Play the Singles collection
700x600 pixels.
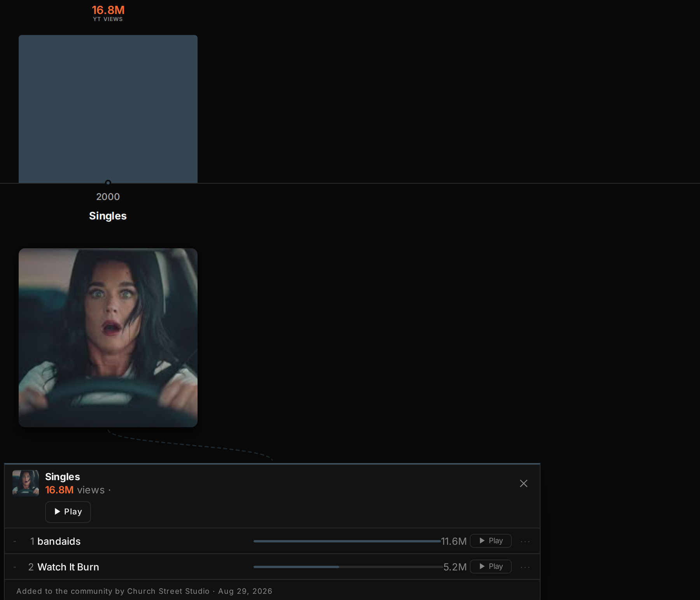[x=68, y=512]
